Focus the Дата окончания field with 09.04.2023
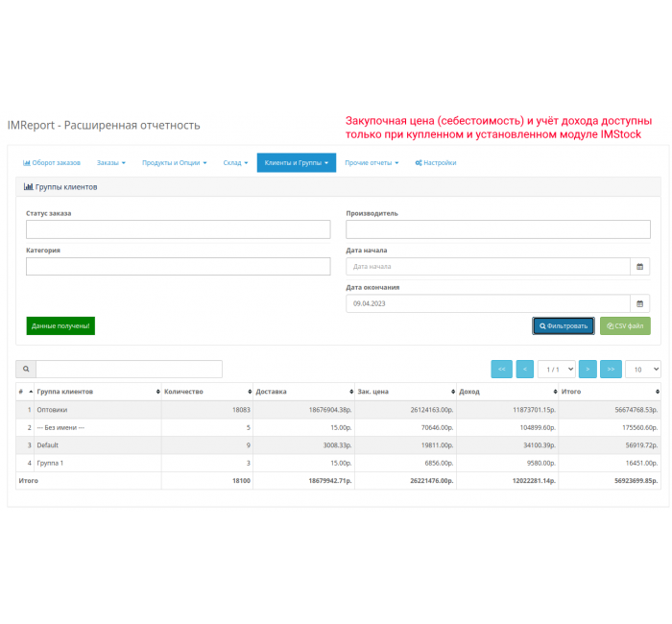Image resolution: width=672 pixels, height=624 pixels. tap(488, 303)
